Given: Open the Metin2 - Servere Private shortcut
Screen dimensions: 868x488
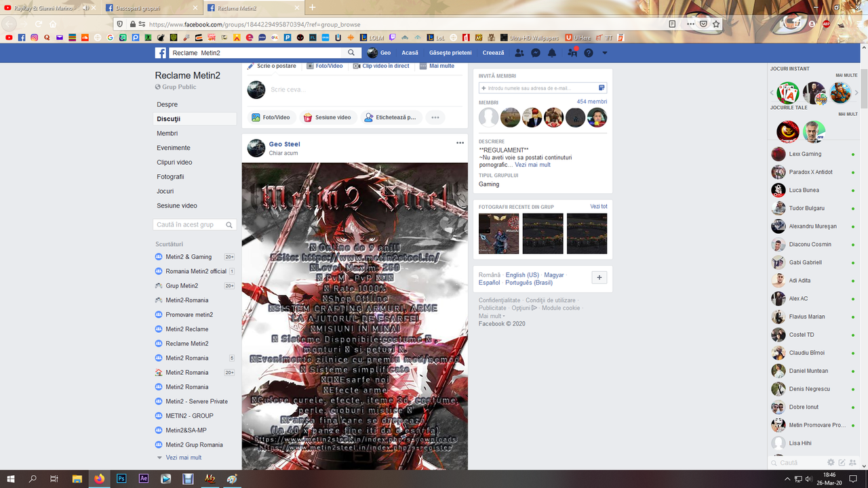Looking at the screenshot, I should pyautogui.click(x=197, y=401).
